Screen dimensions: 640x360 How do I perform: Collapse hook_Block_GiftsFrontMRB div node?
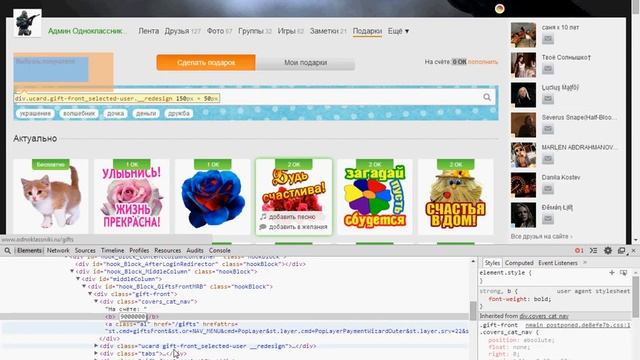pos(84,286)
